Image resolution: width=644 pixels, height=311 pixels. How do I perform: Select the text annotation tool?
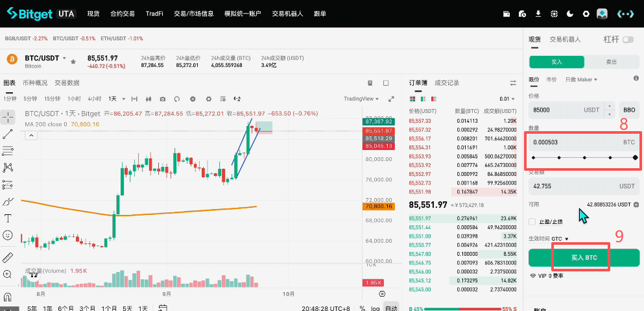(8, 218)
